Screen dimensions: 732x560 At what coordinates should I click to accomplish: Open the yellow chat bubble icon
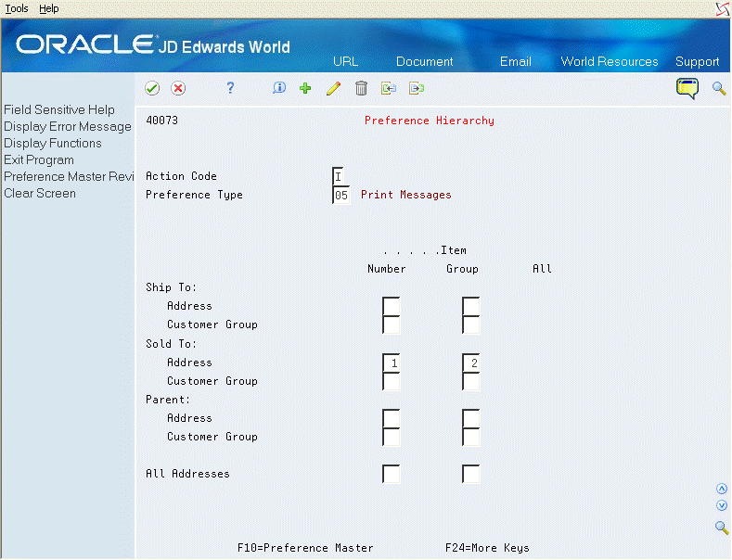(687, 88)
